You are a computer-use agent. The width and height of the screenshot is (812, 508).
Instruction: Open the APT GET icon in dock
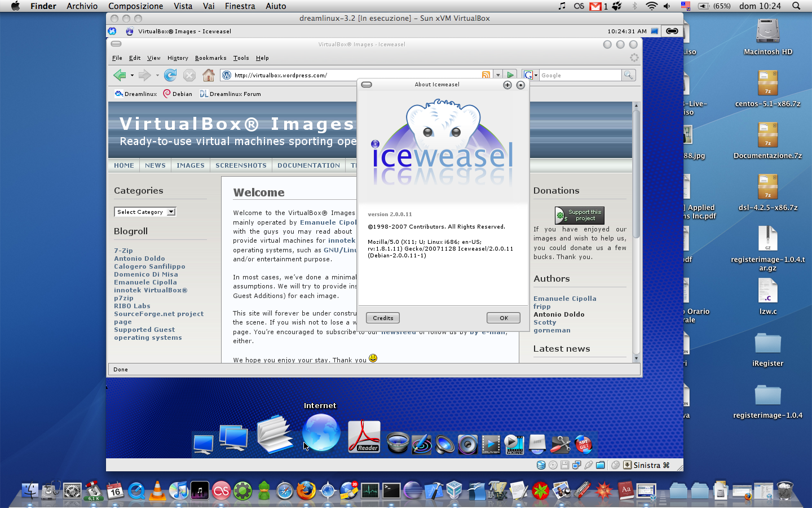point(584,444)
